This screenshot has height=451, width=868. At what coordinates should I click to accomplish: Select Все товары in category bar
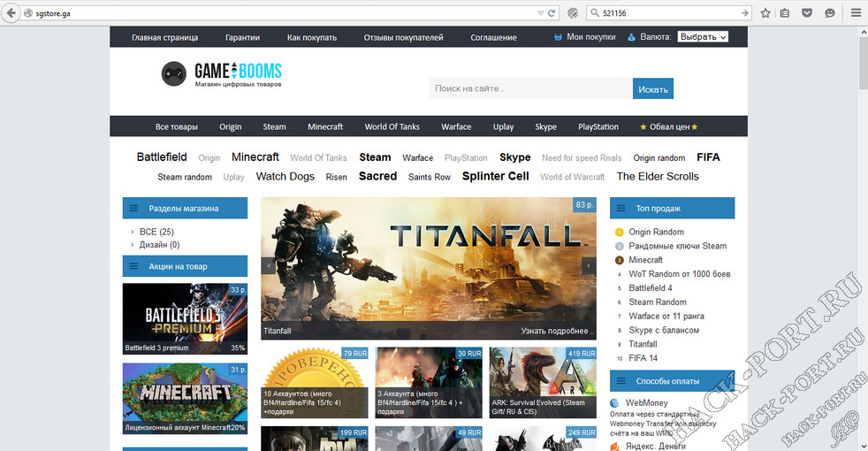(177, 126)
